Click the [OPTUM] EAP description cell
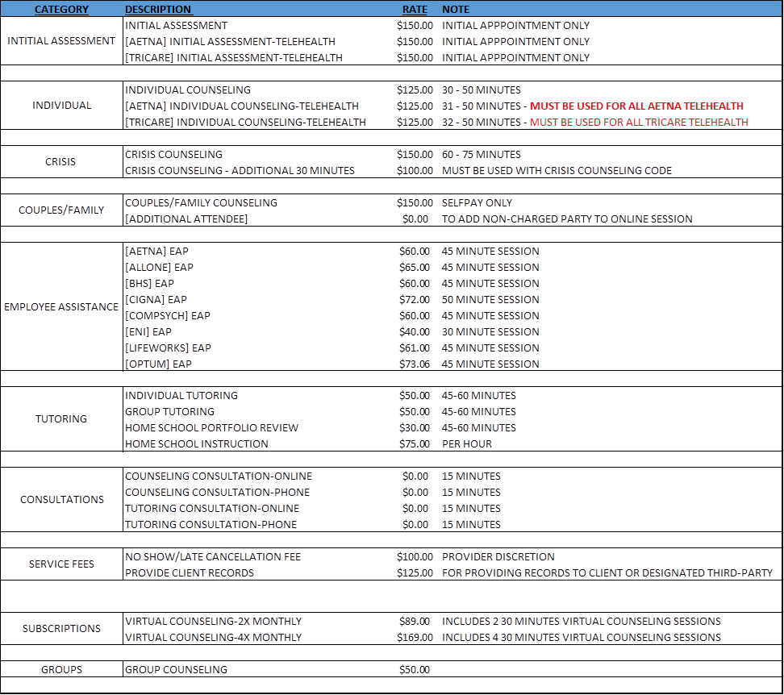The height and width of the screenshot is (695, 784). coord(159,364)
